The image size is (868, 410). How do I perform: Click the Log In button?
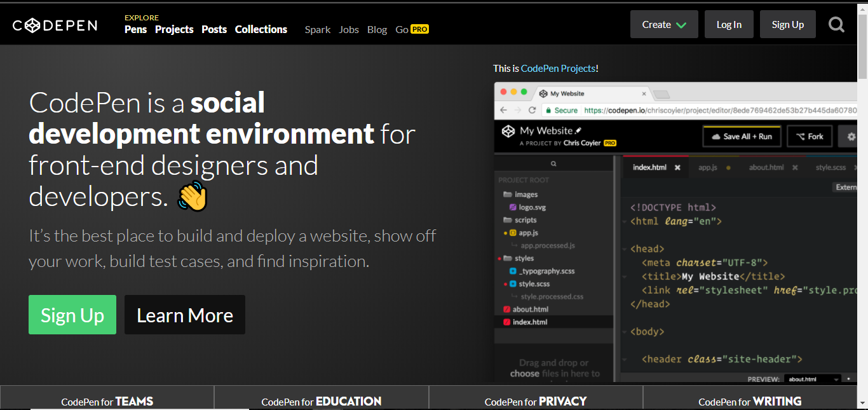[729, 24]
